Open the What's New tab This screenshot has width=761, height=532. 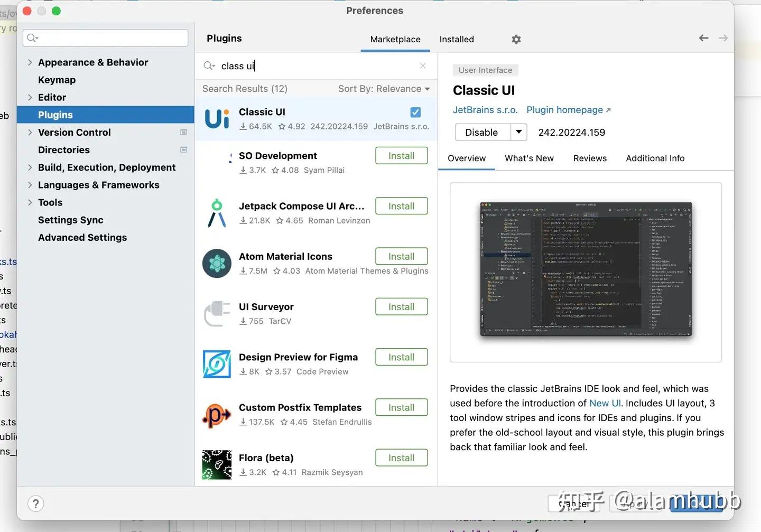coord(529,158)
